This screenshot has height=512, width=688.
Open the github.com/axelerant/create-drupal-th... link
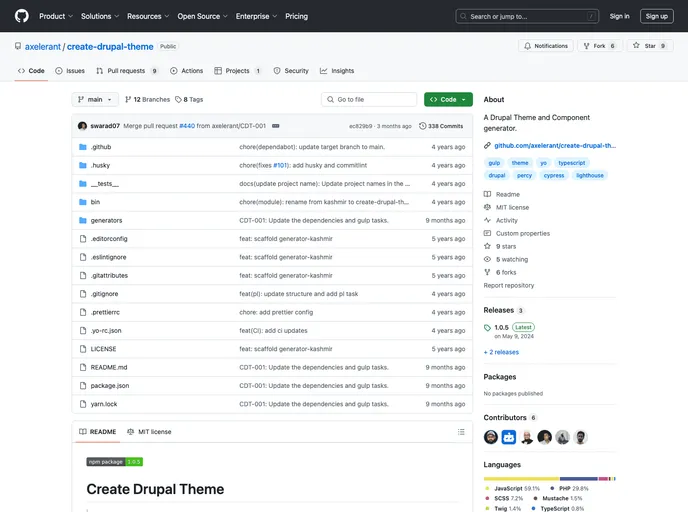point(555,146)
